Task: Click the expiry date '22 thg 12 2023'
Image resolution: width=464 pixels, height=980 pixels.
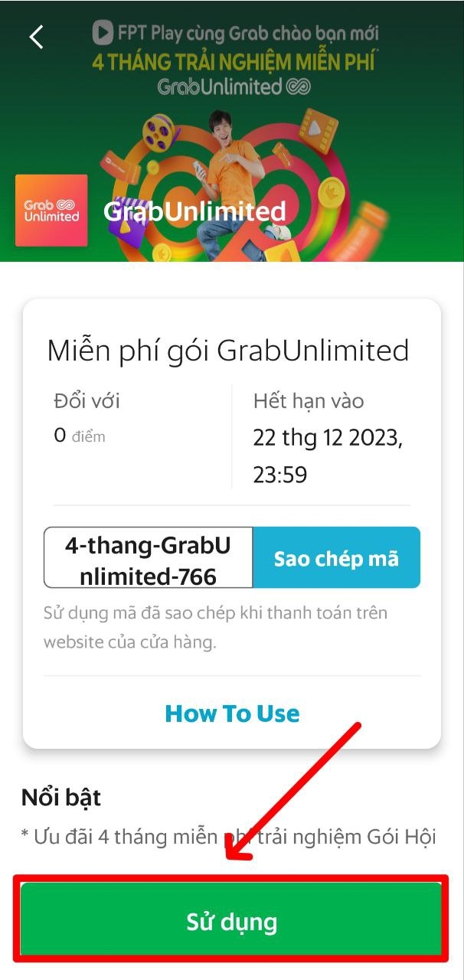Action: tap(331, 437)
